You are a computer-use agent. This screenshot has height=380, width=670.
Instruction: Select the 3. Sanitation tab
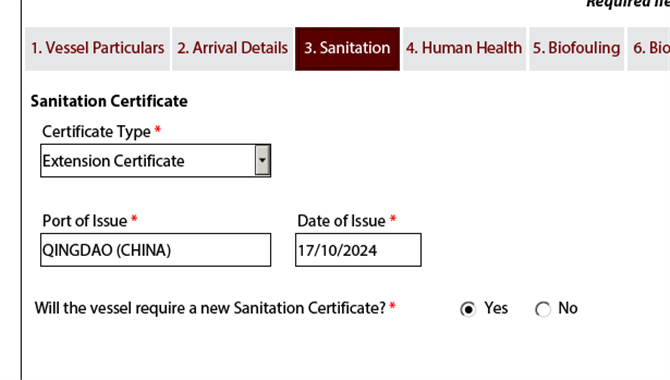coord(347,49)
